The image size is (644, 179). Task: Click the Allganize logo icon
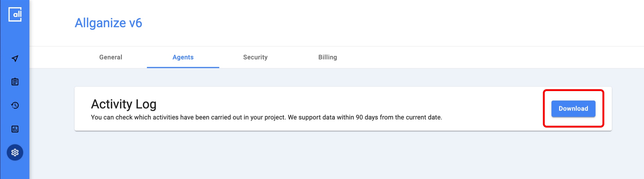click(15, 14)
